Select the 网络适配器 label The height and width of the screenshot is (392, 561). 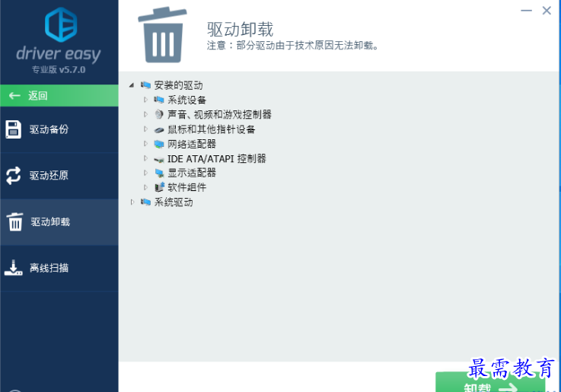(x=192, y=144)
